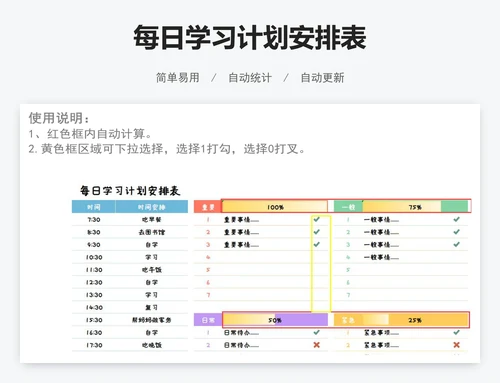Image resolution: width=500 pixels, height=383 pixels.
Task: Click the 帮妈妈做家务 schedule cell
Action: [x=152, y=320]
